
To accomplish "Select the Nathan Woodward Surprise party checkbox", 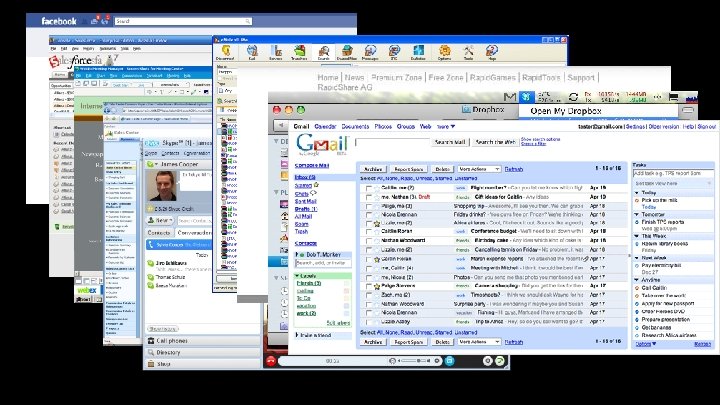I will coord(368,304).
